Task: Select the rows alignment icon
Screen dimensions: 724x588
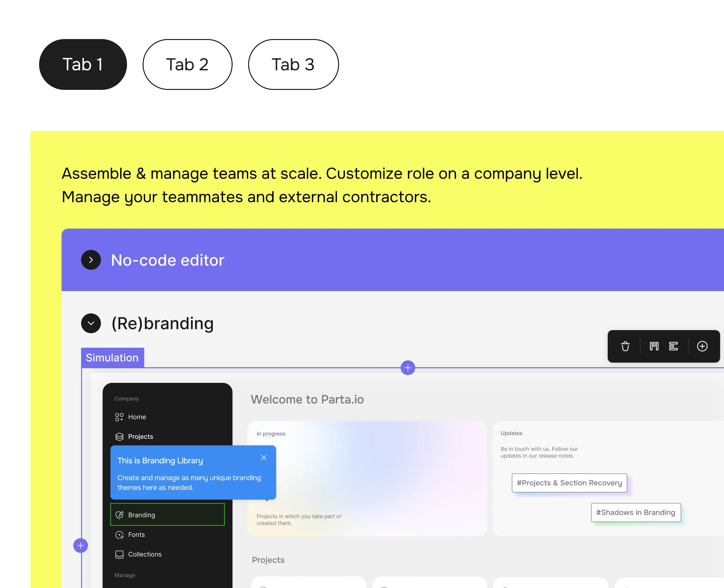Action: (673, 346)
